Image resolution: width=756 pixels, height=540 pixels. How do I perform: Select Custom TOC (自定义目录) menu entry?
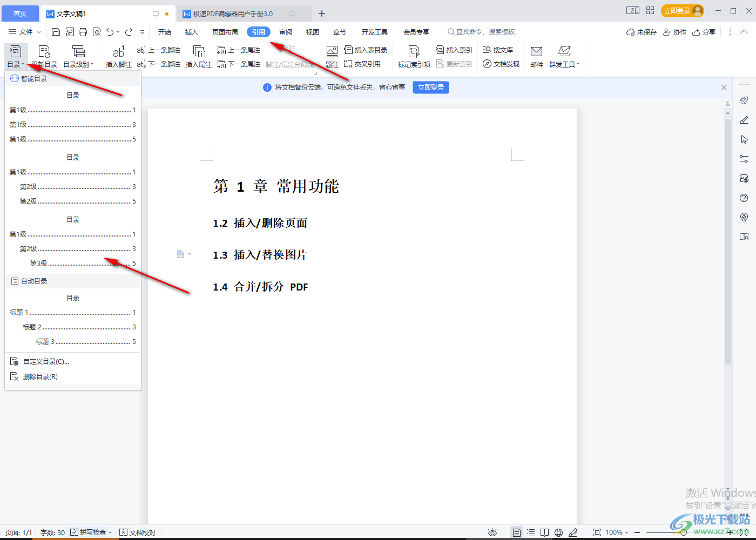click(x=72, y=362)
